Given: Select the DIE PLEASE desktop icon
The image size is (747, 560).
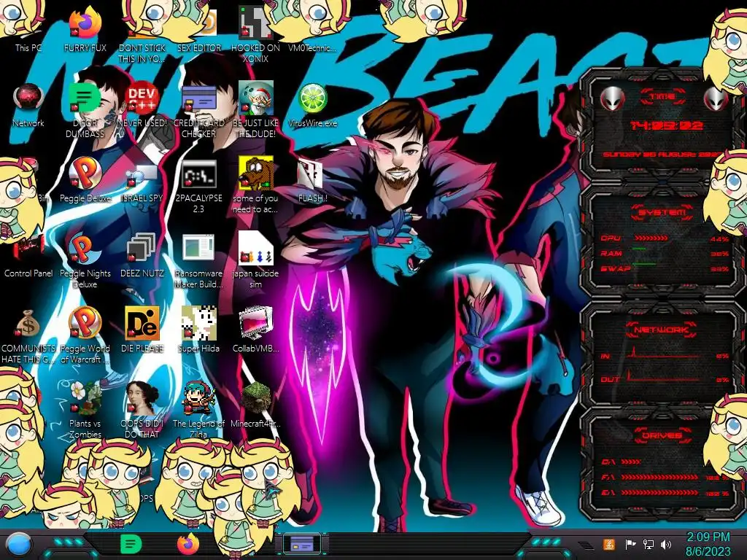Looking at the screenshot, I should pos(142,330).
